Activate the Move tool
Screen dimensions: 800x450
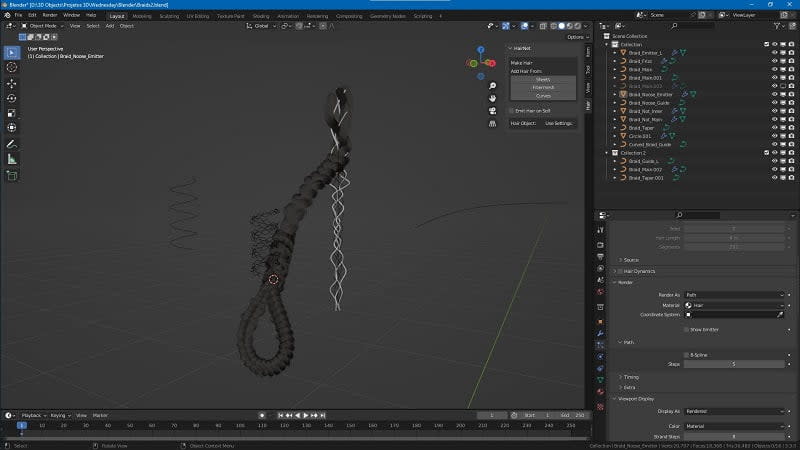(12, 83)
